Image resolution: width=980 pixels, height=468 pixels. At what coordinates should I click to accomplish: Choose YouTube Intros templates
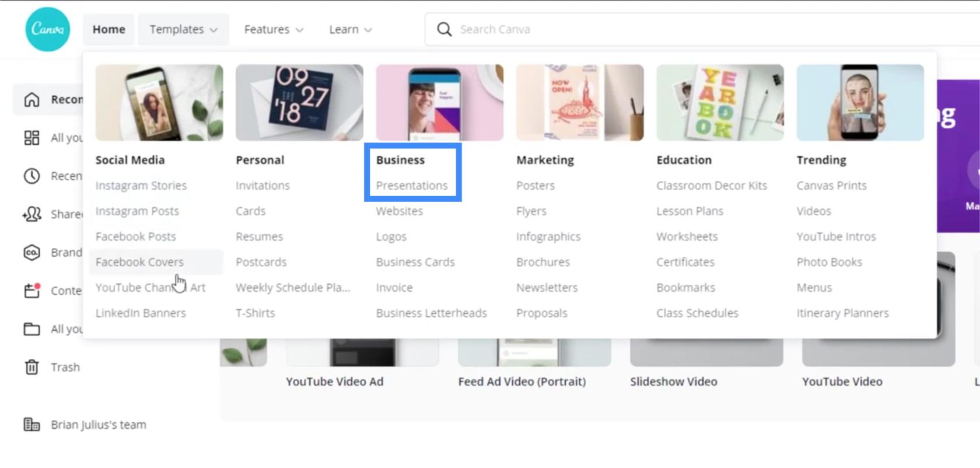(836, 236)
